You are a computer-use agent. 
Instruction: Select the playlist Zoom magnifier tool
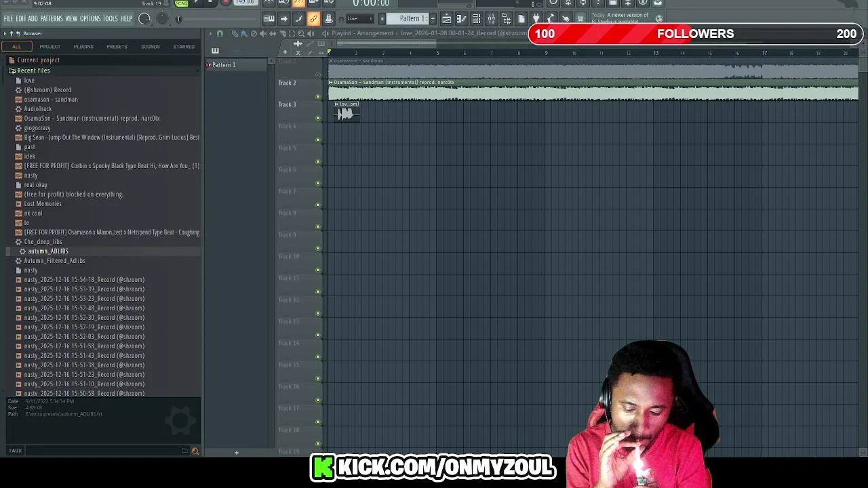click(301, 33)
